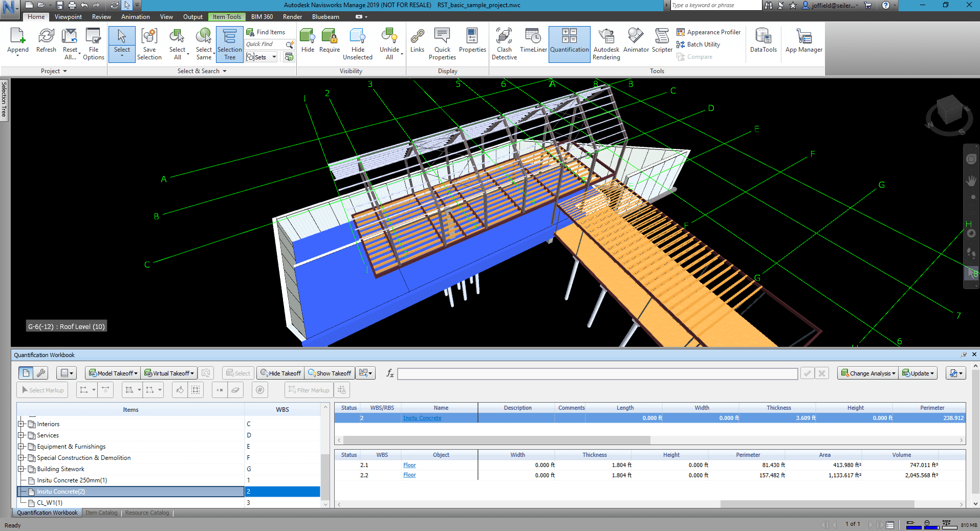
Task: Open the Output ribbon tab
Action: (193, 17)
